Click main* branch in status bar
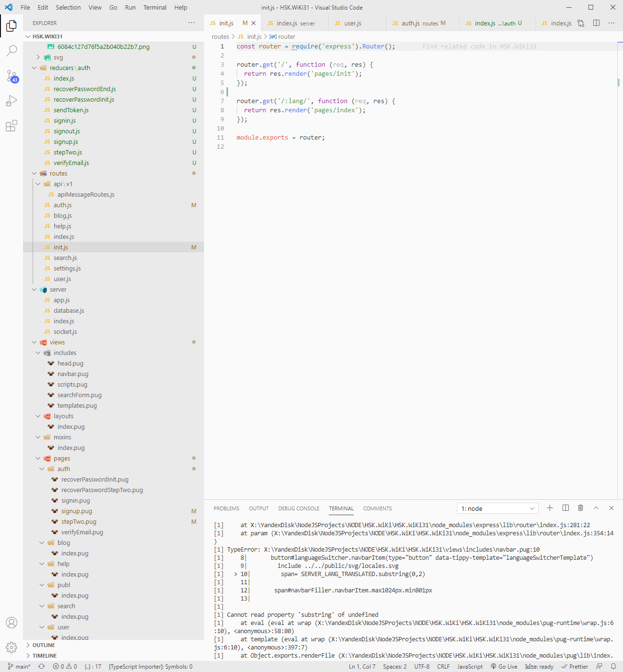The height and width of the screenshot is (672, 623). coord(19,667)
